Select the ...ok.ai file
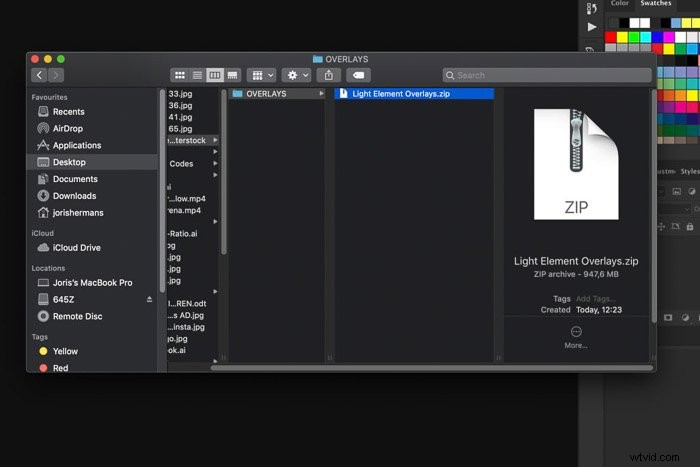Viewport: 700px width, 467px height. pyautogui.click(x=177, y=350)
